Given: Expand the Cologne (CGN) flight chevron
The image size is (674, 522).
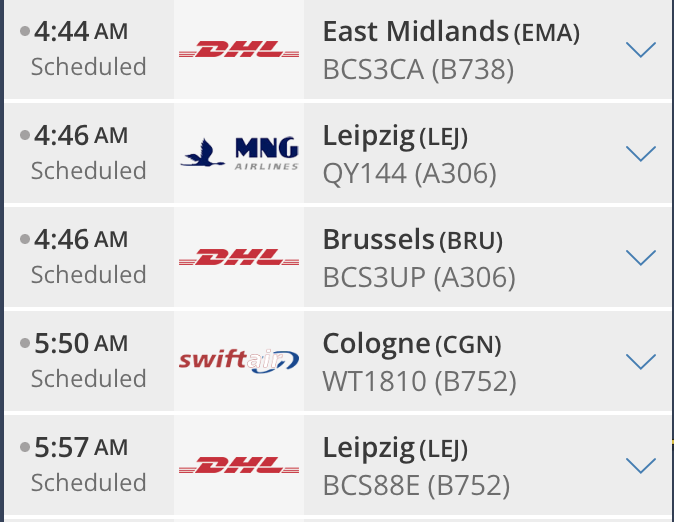Looking at the screenshot, I should (640, 362).
